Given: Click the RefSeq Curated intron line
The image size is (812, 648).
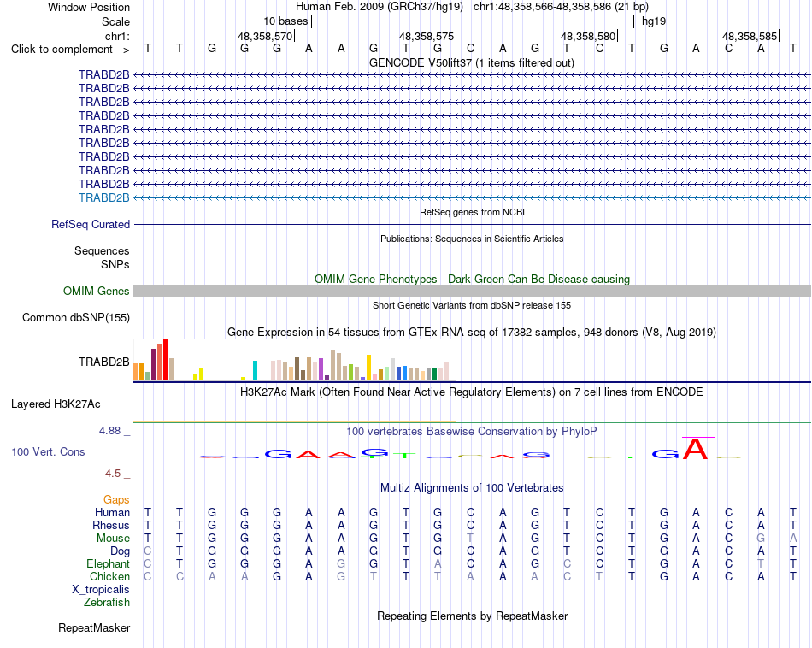Looking at the screenshot, I should [x=472, y=224].
